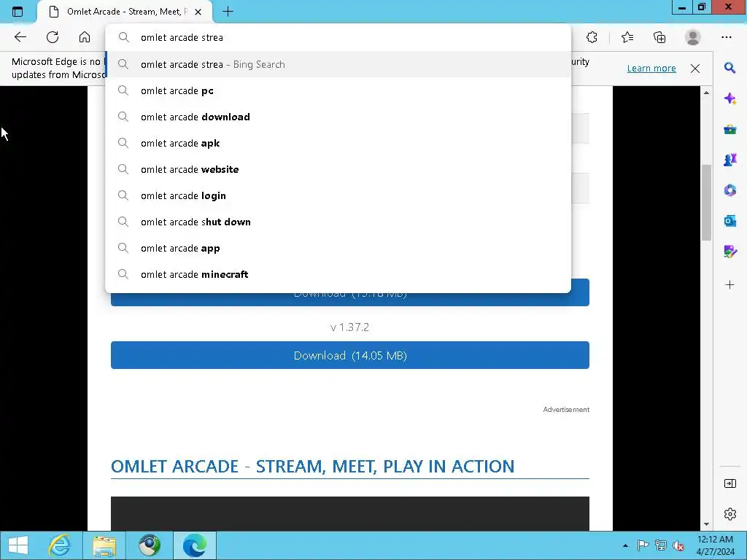
Task: Click the 'OMLET ARCADE - STREAM, MEET, PLAY IN ACTION' heading
Action: point(312,466)
